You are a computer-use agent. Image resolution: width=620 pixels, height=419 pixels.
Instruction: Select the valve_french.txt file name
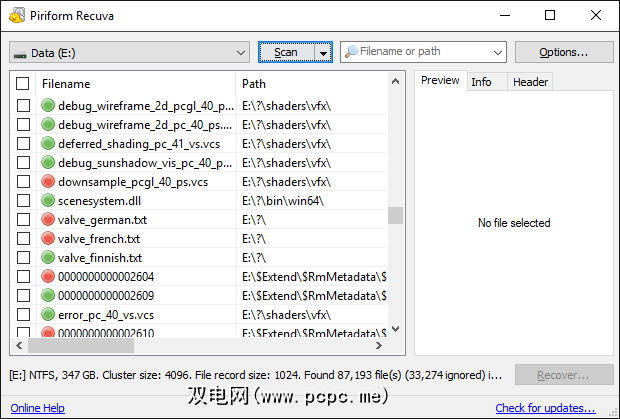pos(99,239)
